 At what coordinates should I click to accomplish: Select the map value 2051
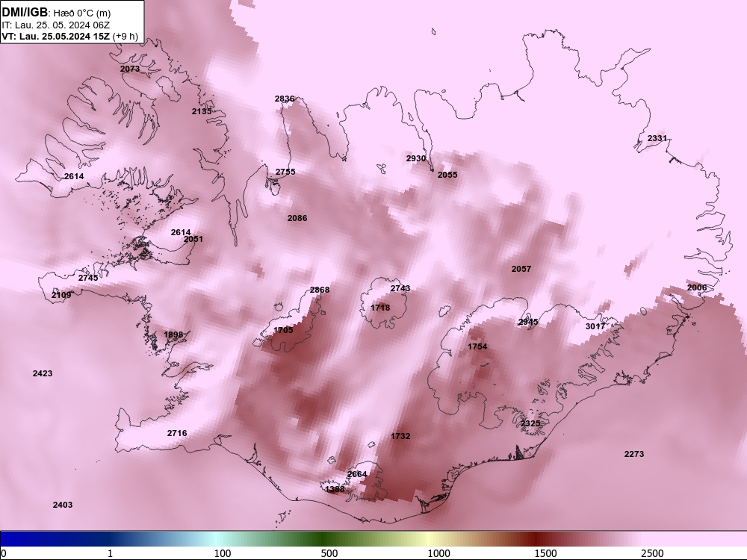click(x=193, y=239)
